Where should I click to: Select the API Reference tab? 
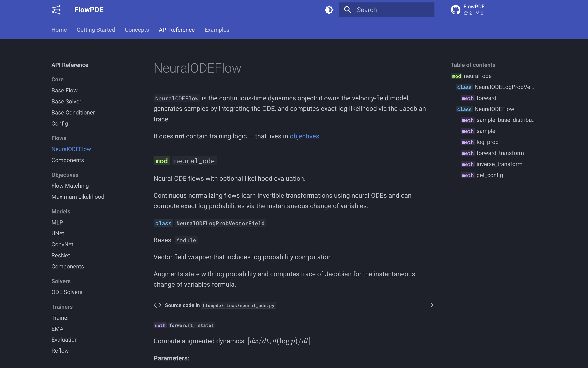point(177,30)
